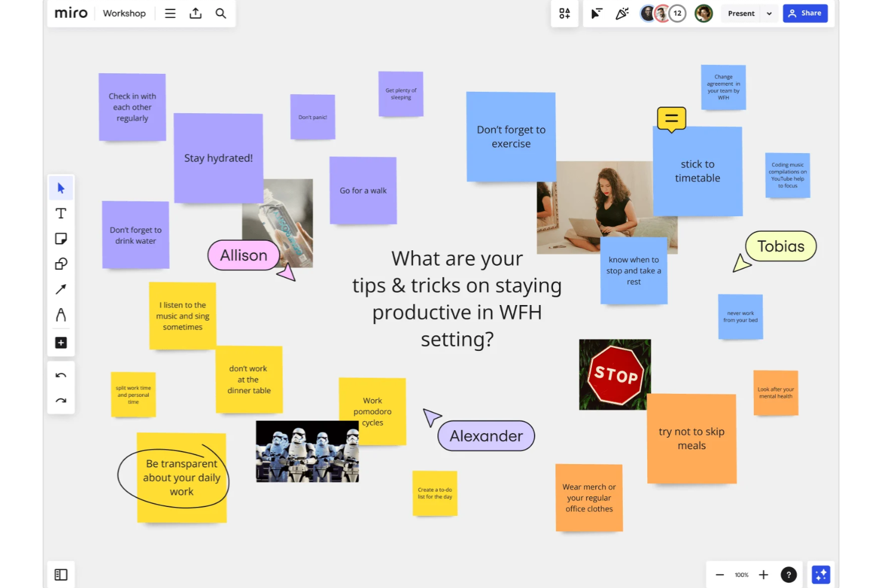Zoom in with the plus button
Screen dimensions: 882x588
(x=763, y=575)
